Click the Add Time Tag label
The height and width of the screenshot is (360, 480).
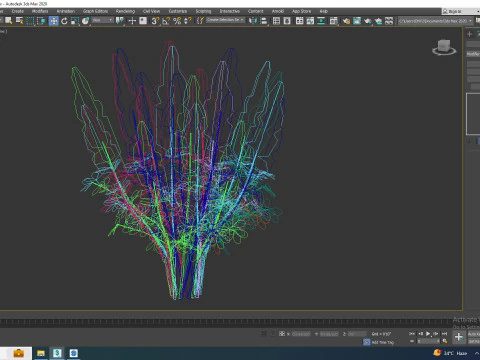pyautogui.click(x=383, y=342)
